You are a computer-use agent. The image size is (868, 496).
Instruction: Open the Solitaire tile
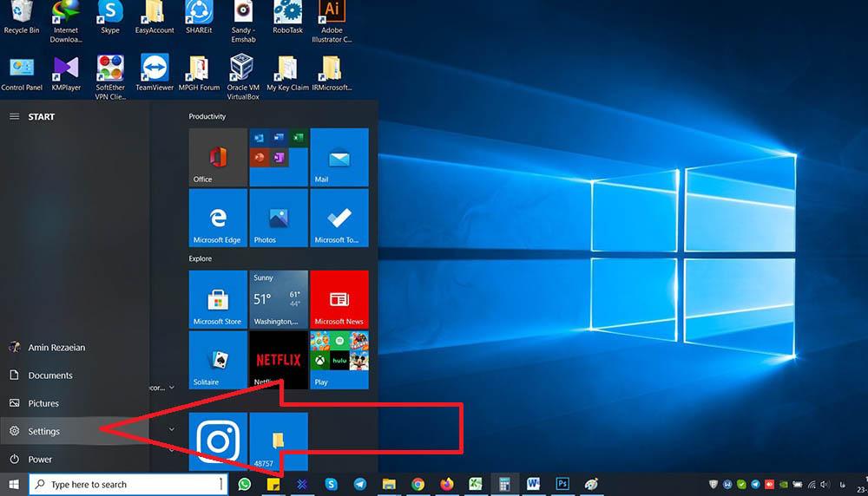(x=218, y=359)
